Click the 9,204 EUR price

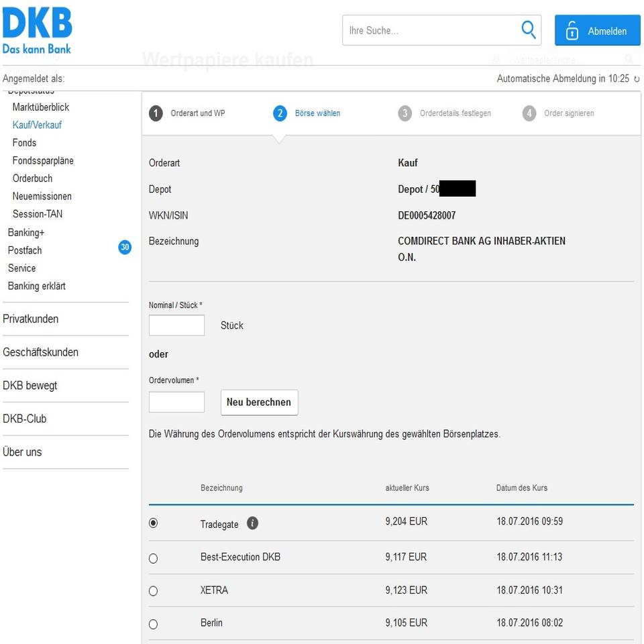(407, 522)
